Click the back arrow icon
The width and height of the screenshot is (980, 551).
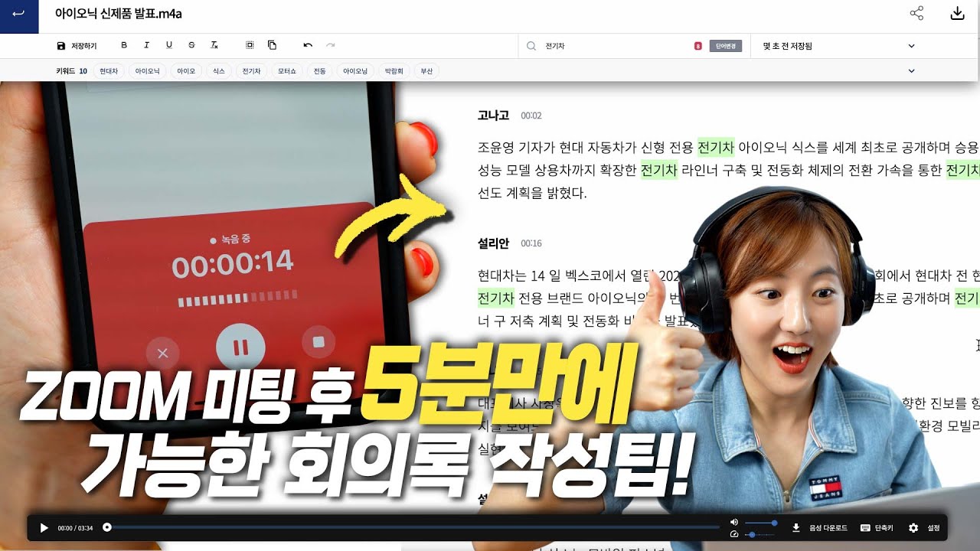coord(18,14)
